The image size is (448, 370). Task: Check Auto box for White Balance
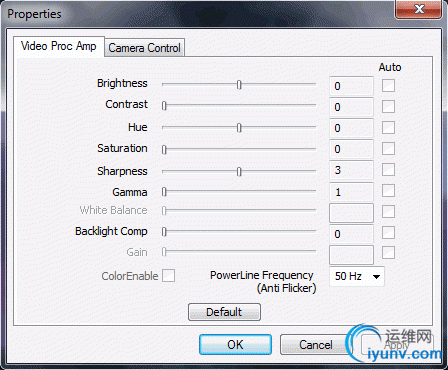click(388, 211)
